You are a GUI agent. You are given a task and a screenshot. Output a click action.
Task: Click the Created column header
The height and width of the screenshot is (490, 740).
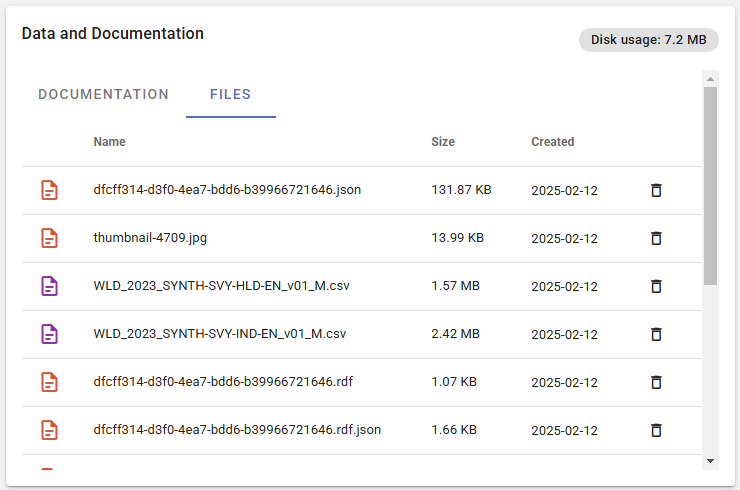point(552,142)
